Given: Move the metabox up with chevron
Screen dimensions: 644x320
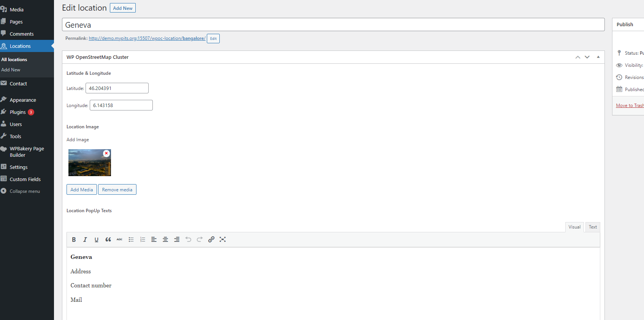Looking at the screenshot, I should (x=577, y=57).
